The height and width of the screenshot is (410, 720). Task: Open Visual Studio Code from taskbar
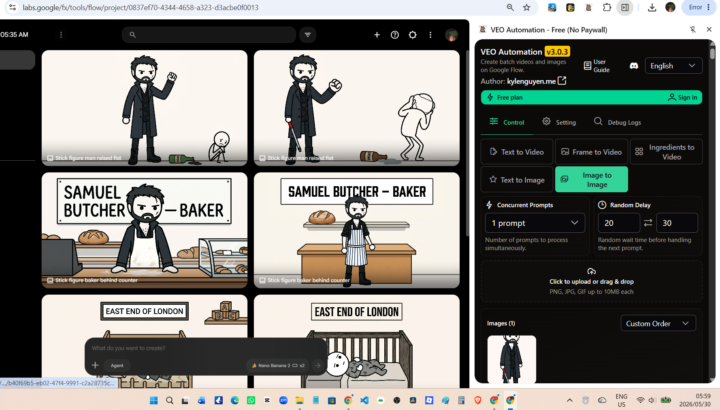click(x=364, y=400)
